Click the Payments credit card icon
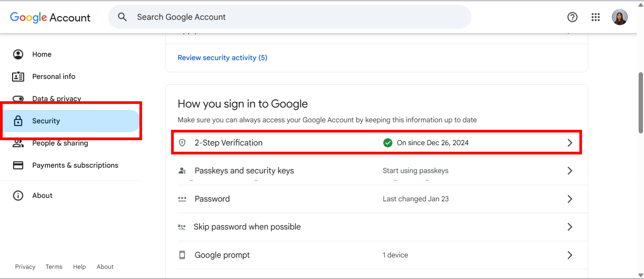 (x=18, y=165)
